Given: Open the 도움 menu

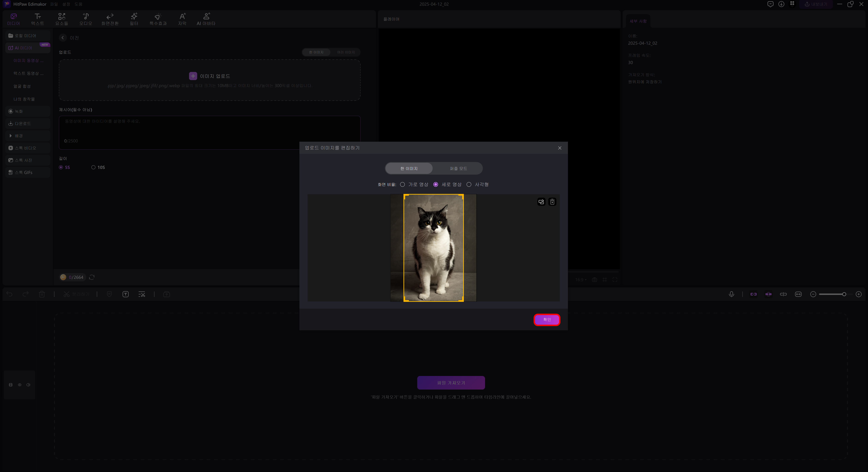Looking at the screenshot, I should tap(78, 4).
